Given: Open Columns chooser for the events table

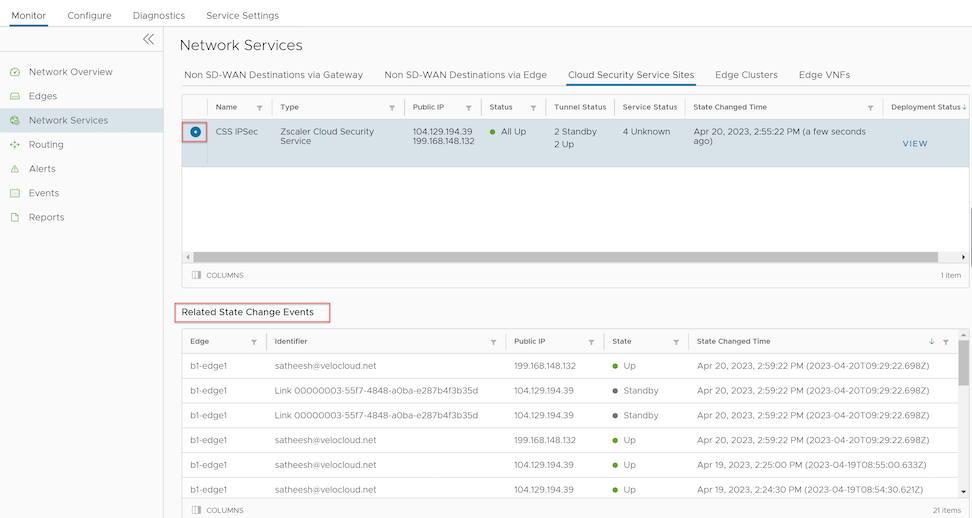Looking at the screenshot, I should pyautogui.click(x=217, y=510).
